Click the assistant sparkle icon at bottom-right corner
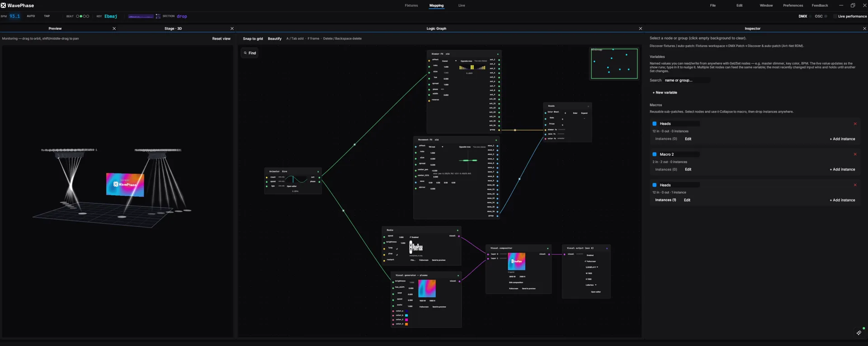 click(x=859, y=332)
